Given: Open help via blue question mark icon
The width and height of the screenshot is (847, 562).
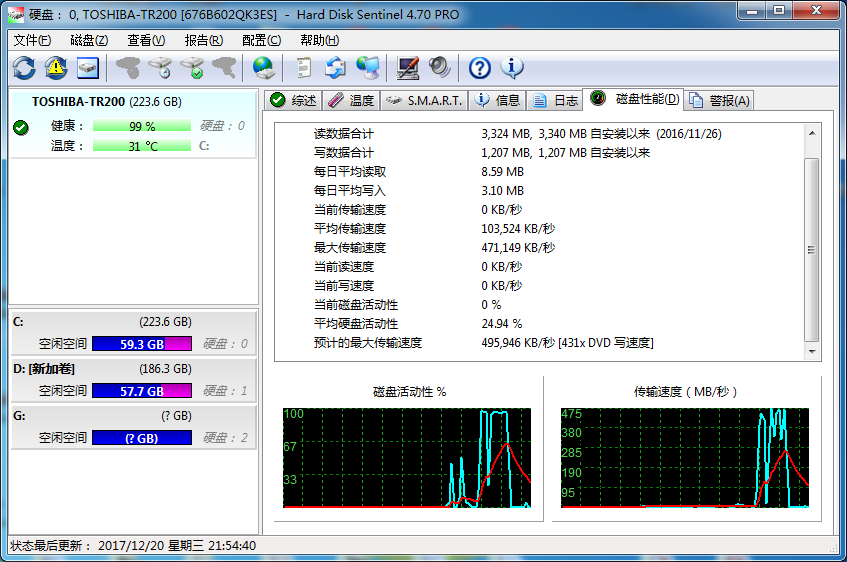Looking at the screenshot, I should click(480, 68).
